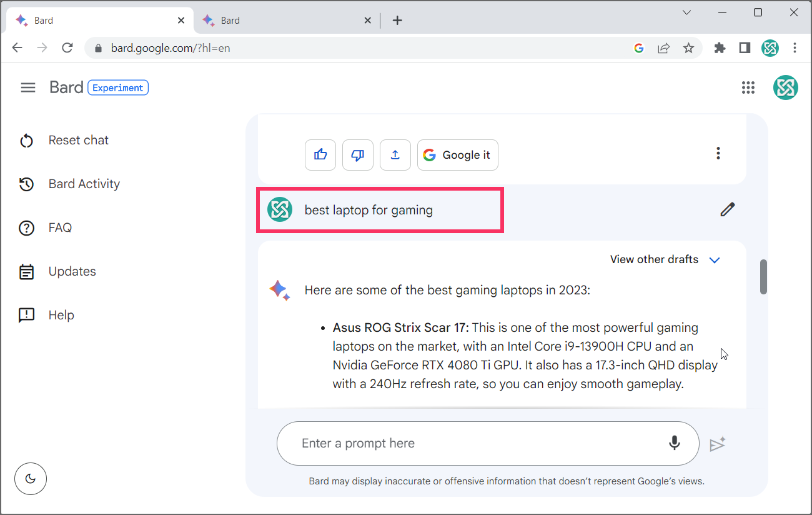Click the share this page icon in address bar
The height and width of the screenshot is (515, 812).
pos(663,48)
